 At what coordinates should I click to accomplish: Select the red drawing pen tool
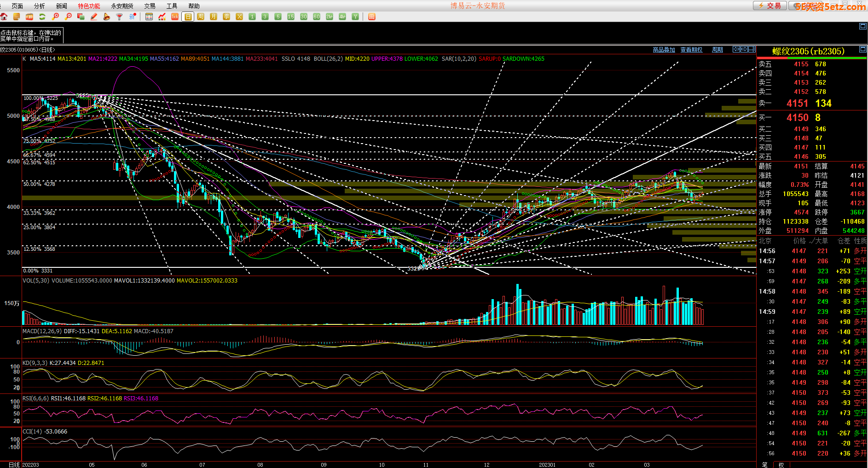coord(94,17)
